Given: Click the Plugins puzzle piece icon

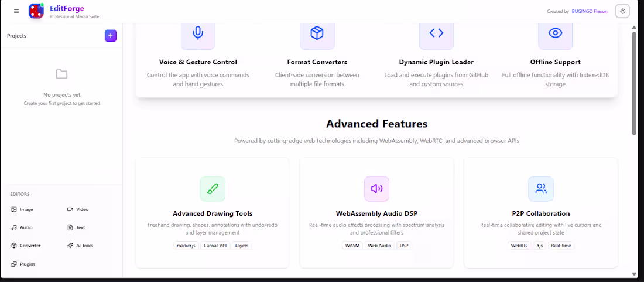Looking at the screenshot, I should tap(14, 264).
